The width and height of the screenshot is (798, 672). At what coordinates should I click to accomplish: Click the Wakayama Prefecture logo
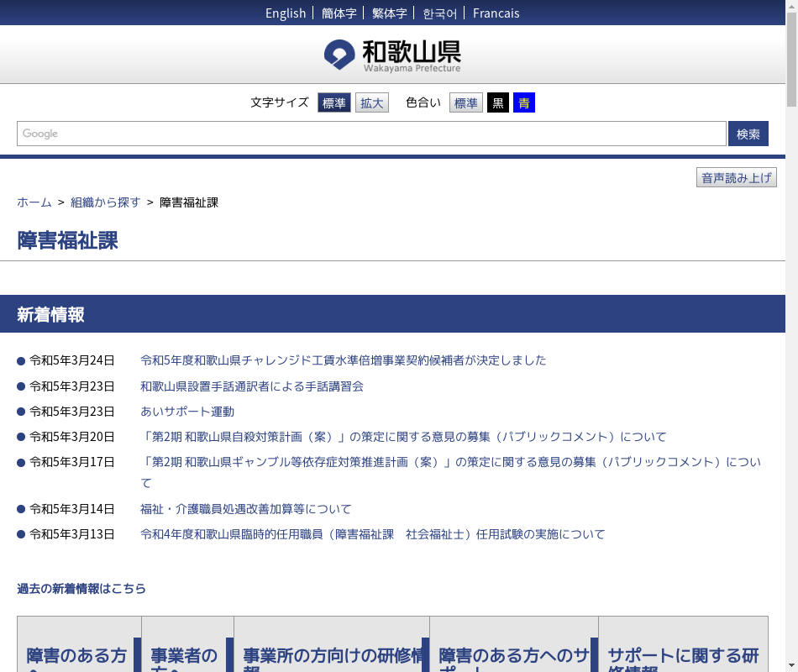click(x=392, y=55)
